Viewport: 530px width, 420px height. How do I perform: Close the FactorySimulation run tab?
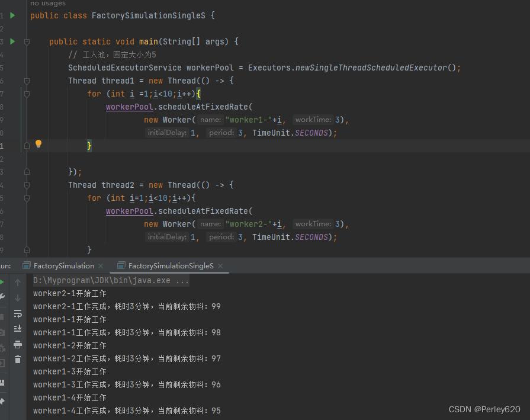point(101,266)
